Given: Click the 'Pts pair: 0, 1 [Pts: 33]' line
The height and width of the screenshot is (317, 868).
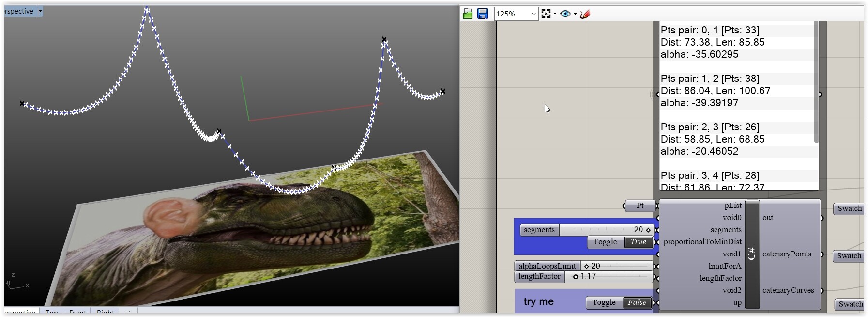Looking at the screenshot, I should (x=710, y=30).
